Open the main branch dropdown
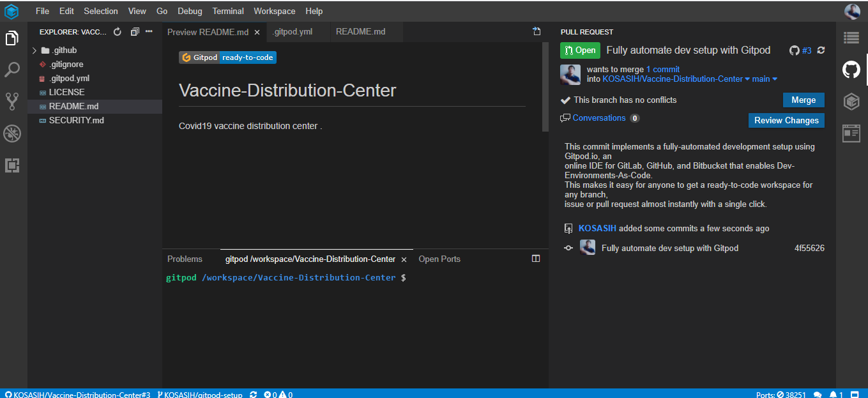Screen dimensions: 868x398 click(x=765, y=79)
